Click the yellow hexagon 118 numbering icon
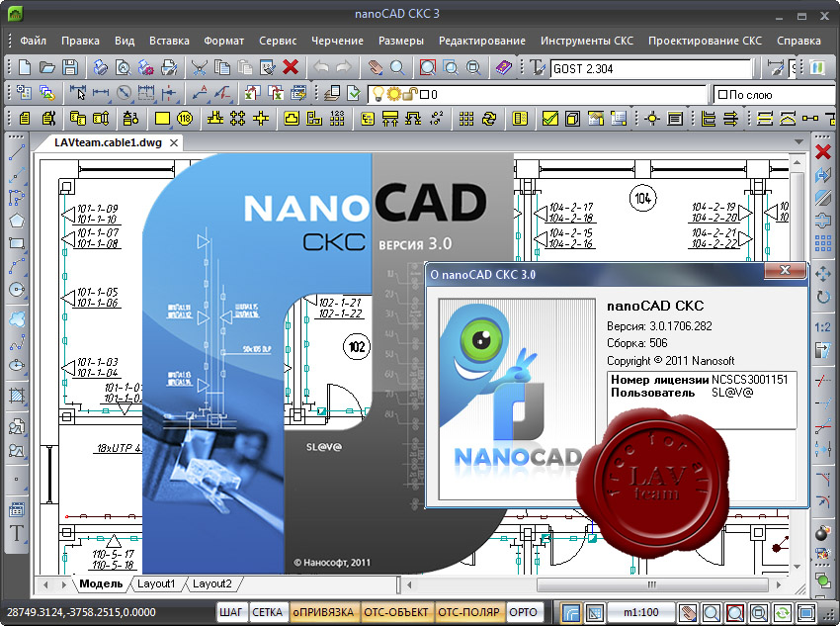Viewport: 840px width, 626px height. [x=185, y=118]
